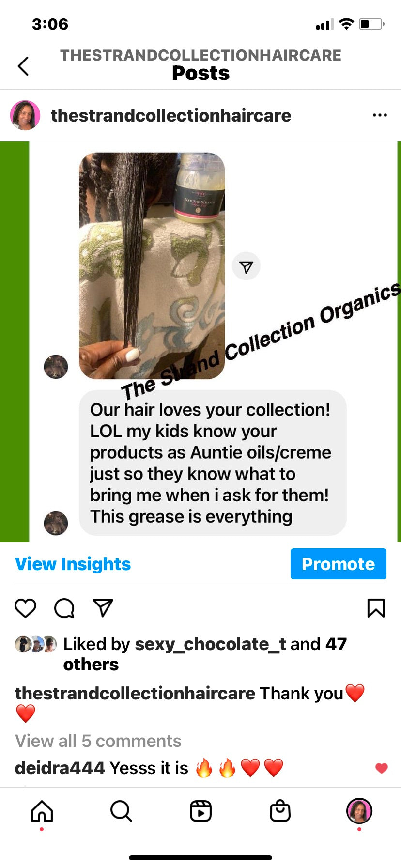Expand View all 5 comments
Viewport: 401px width, 868px height.
pos(98,741)
